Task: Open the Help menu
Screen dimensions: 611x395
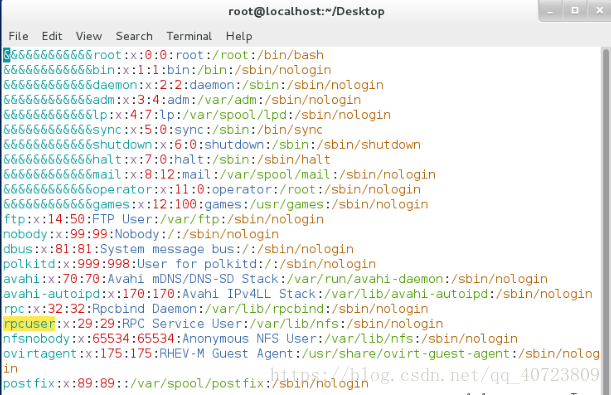Action: tap(239, 36)
